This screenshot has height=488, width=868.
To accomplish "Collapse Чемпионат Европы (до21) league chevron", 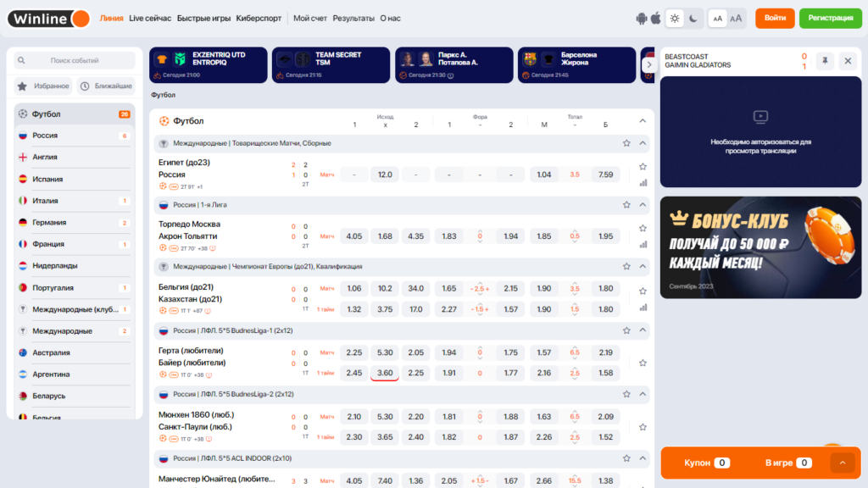I will pos(643,267).
